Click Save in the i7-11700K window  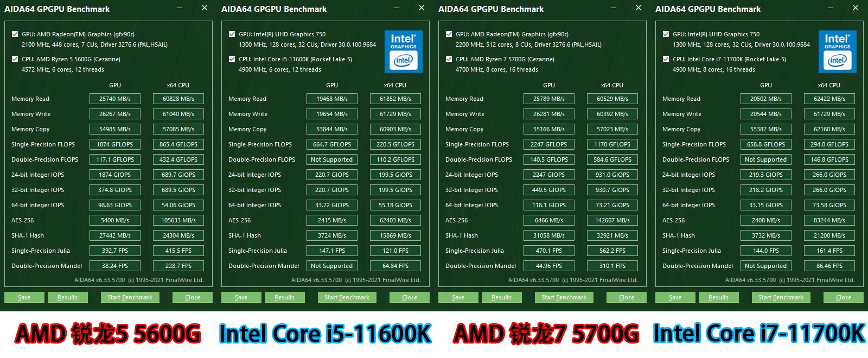click(675, 297)
